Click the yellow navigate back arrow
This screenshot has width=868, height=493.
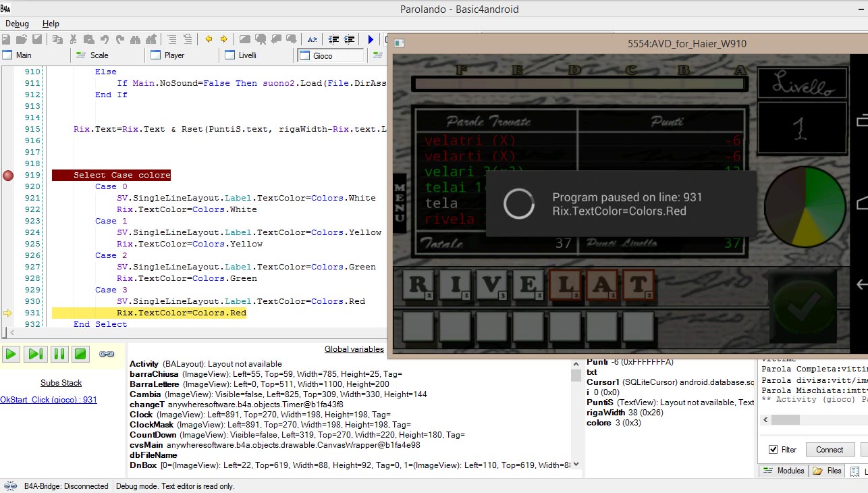coord(209,39)
